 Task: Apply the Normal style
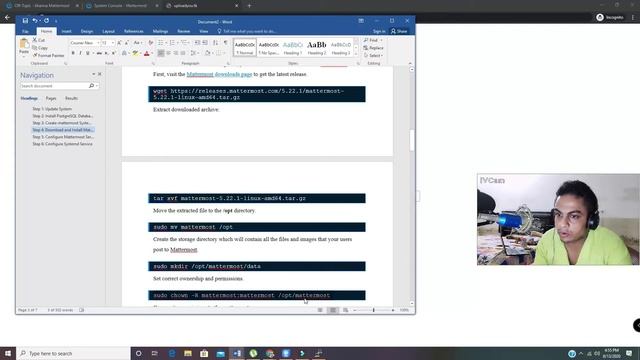click(245, 48)
